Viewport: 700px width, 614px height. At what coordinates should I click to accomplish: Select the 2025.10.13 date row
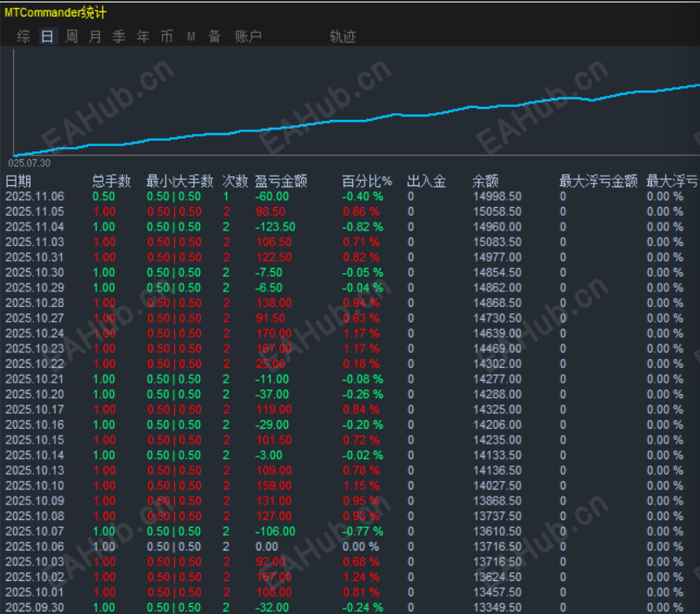[35, 471]
